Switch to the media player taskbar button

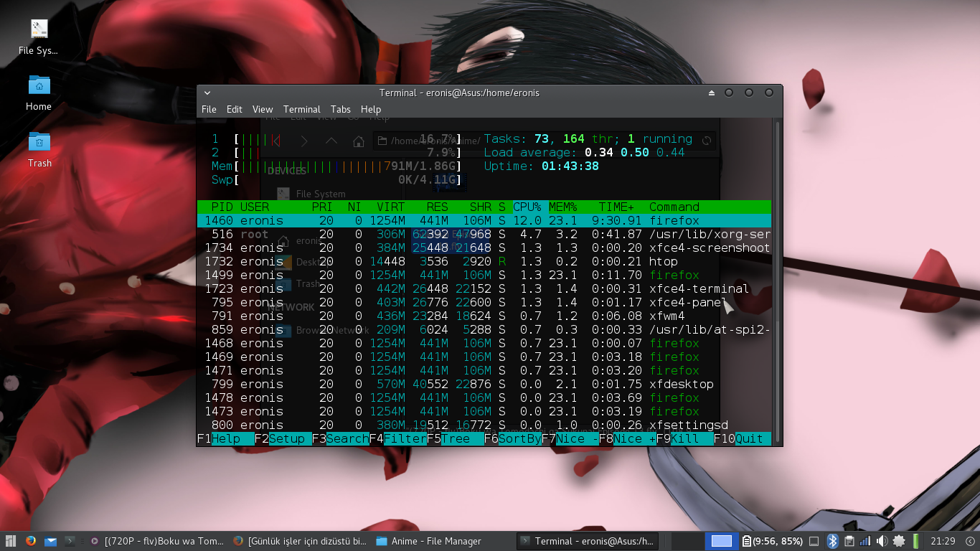[x=158, y=541]
